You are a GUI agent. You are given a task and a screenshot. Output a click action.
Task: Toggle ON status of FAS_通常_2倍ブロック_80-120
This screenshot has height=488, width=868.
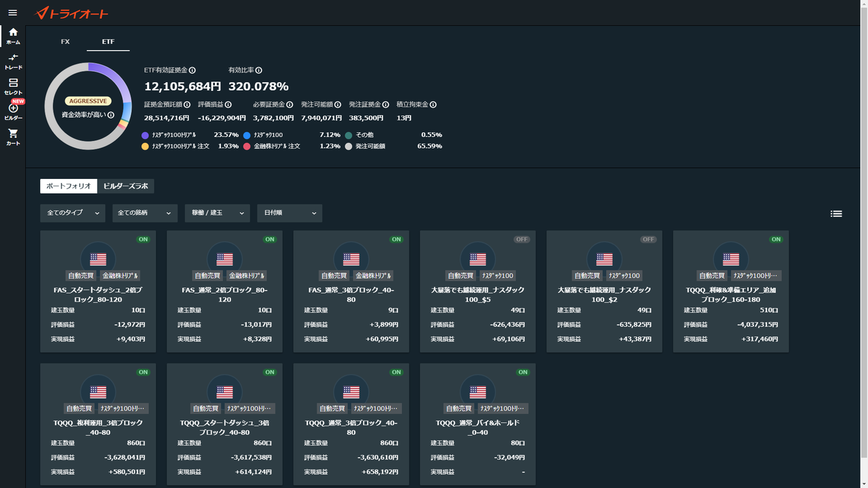270,239
